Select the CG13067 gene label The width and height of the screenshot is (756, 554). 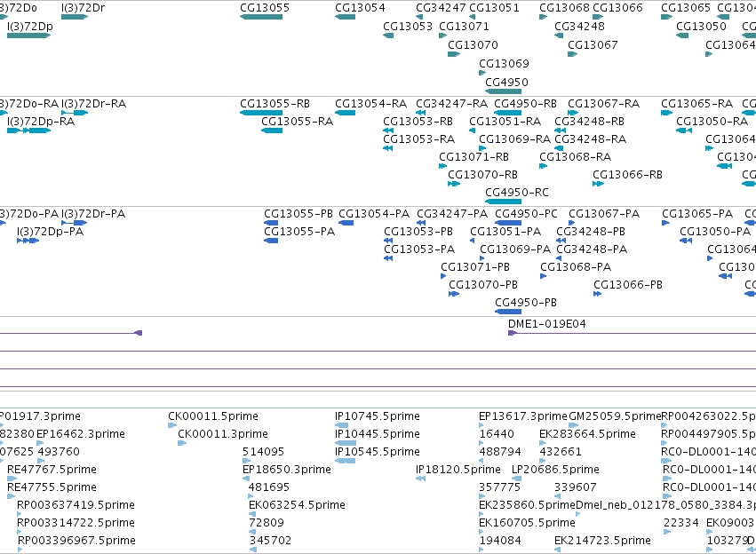(x=593, y=44)
